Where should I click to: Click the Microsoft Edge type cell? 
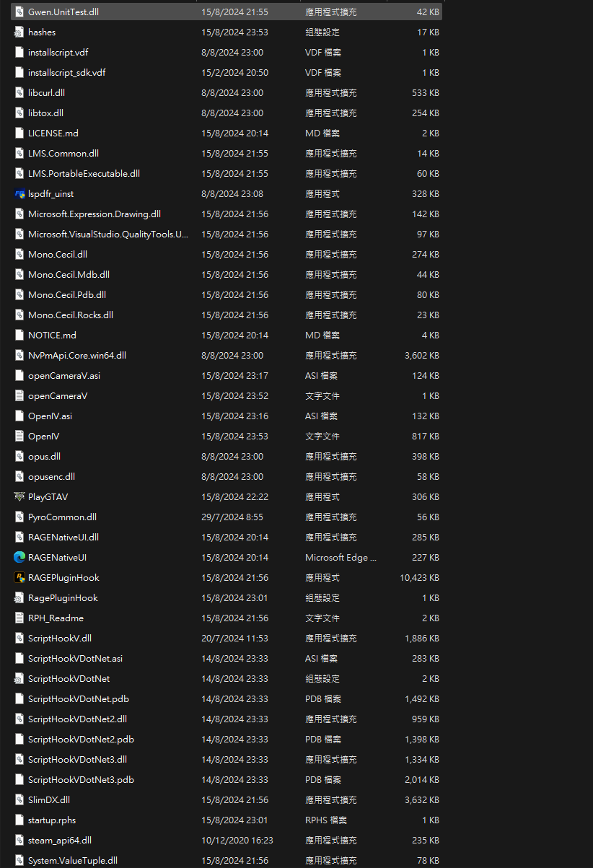(341, 558)
